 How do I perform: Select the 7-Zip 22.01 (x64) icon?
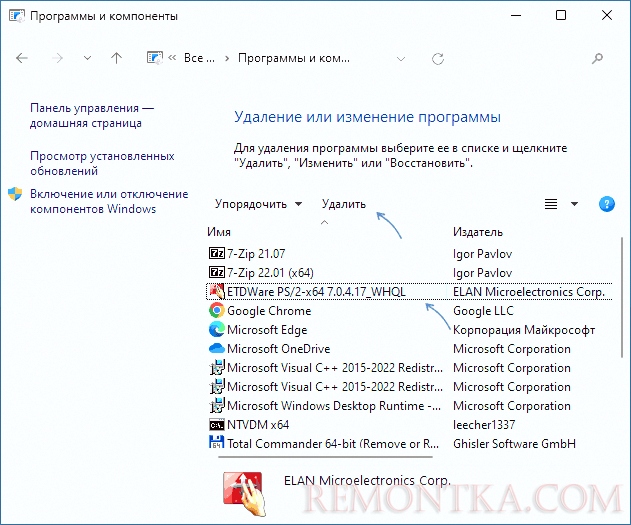217,272
